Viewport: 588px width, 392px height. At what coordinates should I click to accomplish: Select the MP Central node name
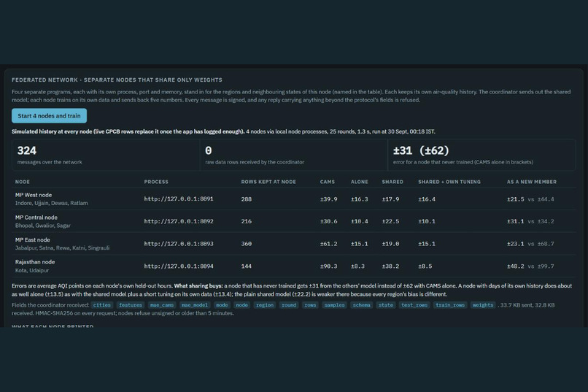(36, 218)
